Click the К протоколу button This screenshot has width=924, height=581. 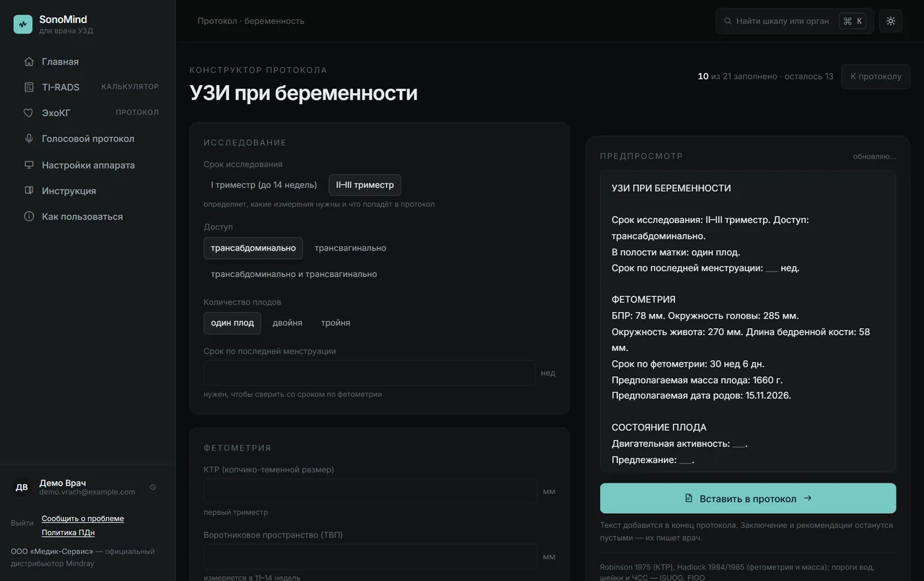(x=876, y=76)
